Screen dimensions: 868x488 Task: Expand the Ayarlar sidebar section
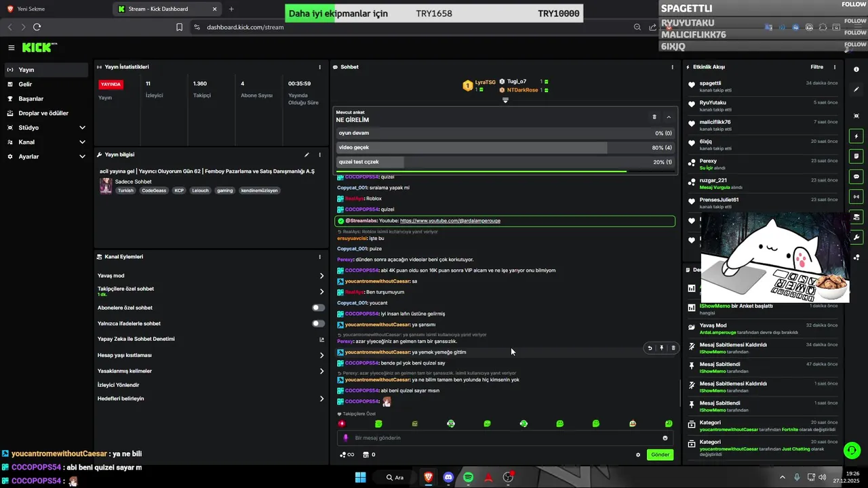point(45,157)
